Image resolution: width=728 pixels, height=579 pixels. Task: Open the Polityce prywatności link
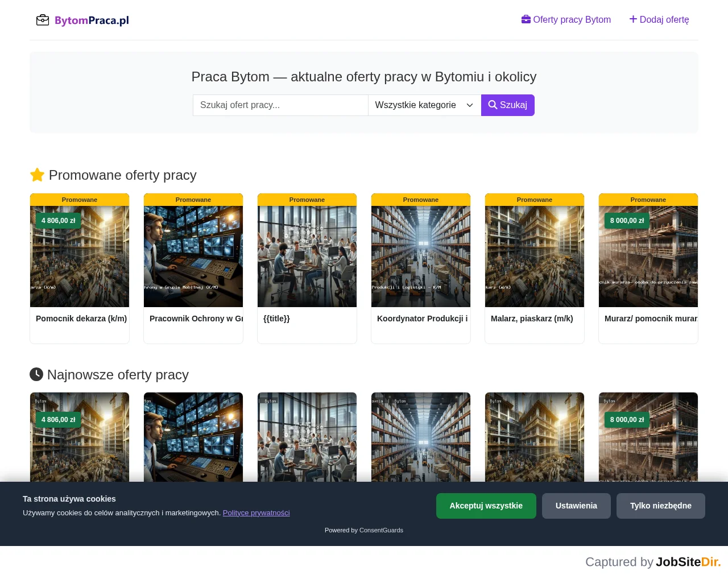257,512
